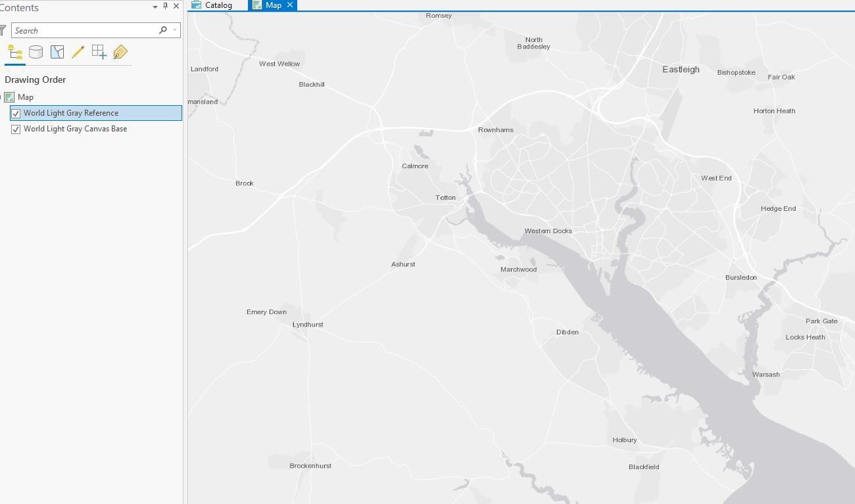Click inside the Contents search field
Image resolution: width=855 pixels, height=504 pixels.
[x=85, y=30]
